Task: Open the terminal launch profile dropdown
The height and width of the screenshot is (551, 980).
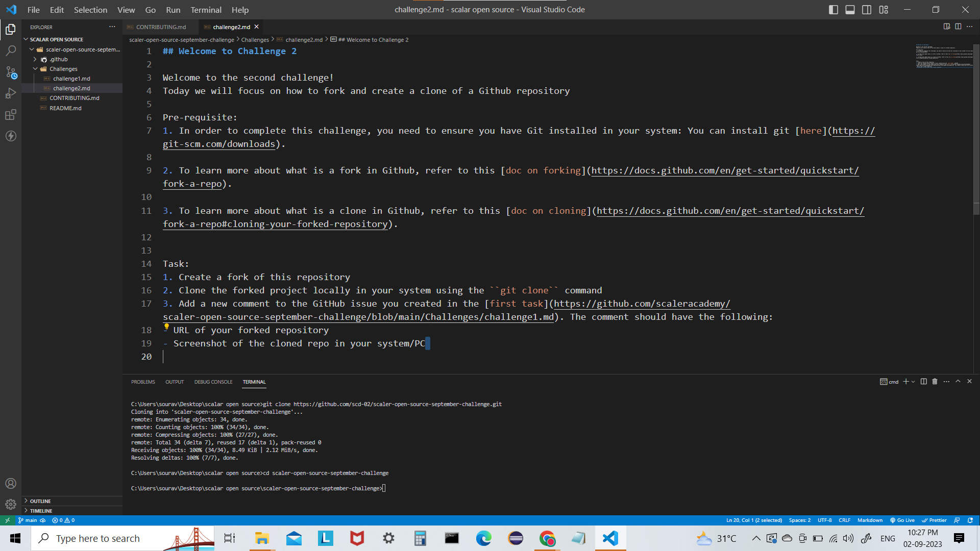Action: pos(913,382)
